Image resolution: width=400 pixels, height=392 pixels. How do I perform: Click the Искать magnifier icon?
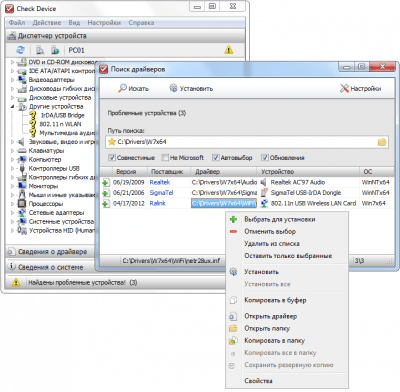pos(123,88)
